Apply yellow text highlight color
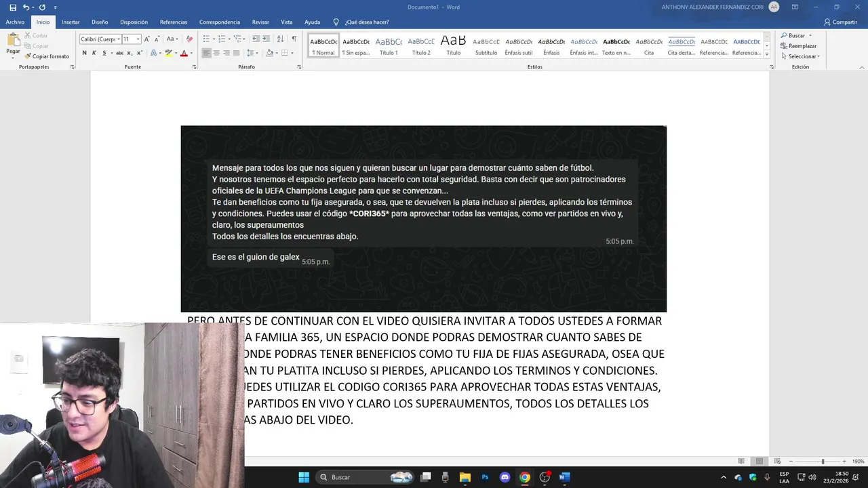Screen dimensions: 868x488 pos(167,53)
